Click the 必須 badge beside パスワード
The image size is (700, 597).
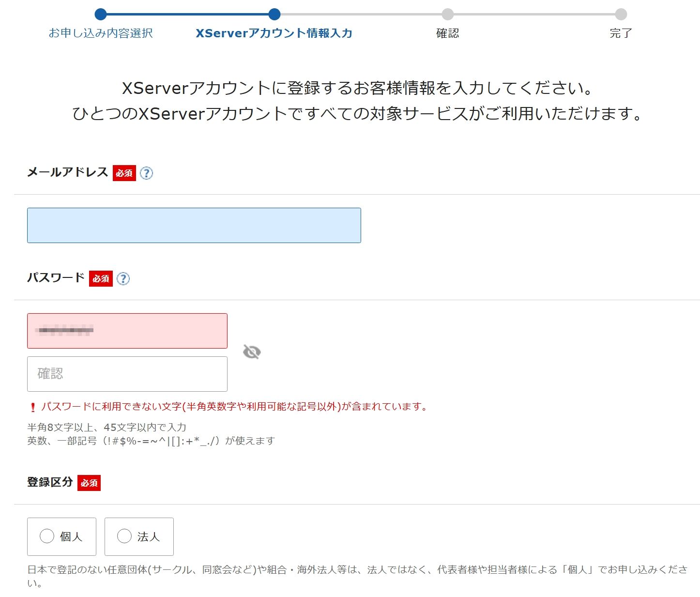click(x=101, y=278)
